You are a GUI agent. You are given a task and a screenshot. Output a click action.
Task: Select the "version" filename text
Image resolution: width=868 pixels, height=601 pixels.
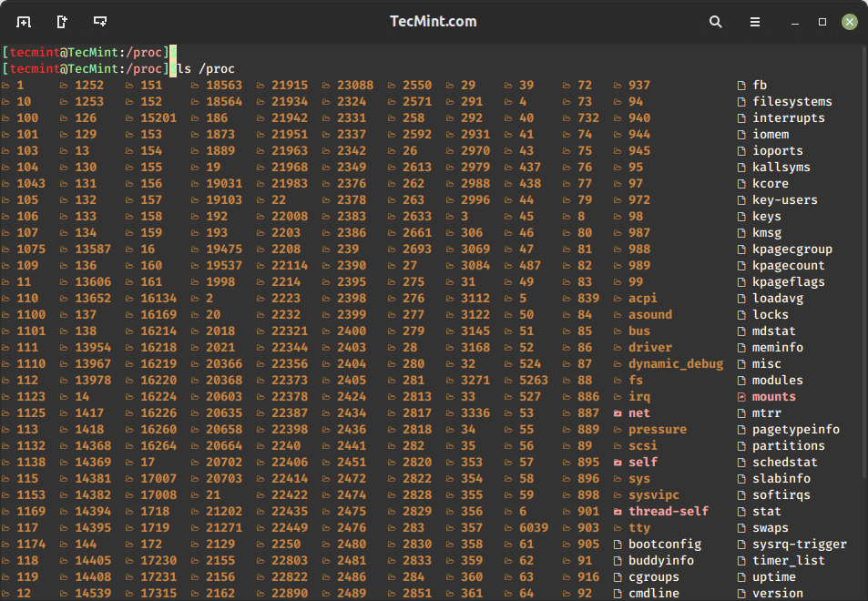pos(777,593)
